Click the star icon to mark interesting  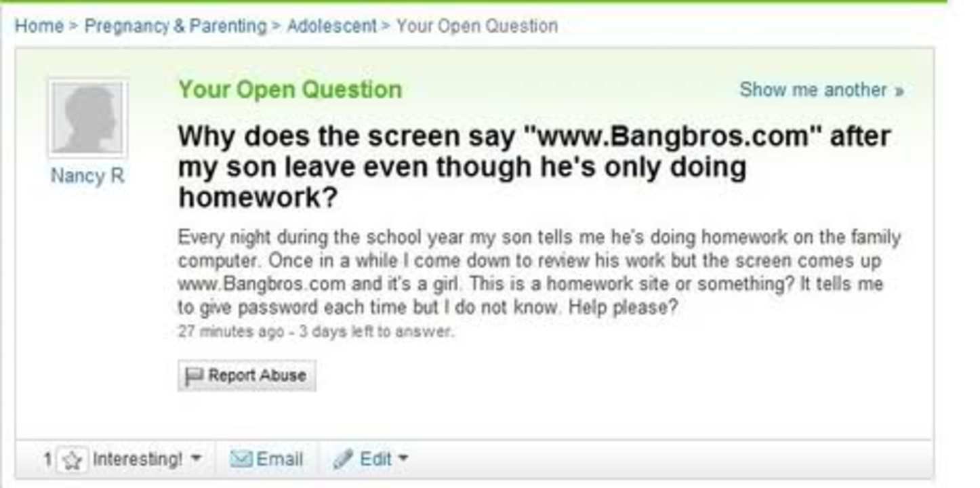coord(71,460)
